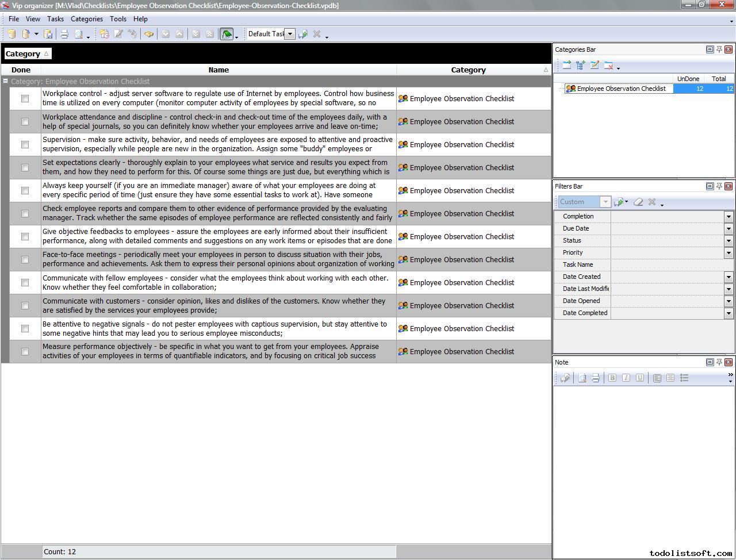Screen dimensions: 736x560
Task: Collapse the Employee Observation Checklist category group
Action: (x=6, y=82)
